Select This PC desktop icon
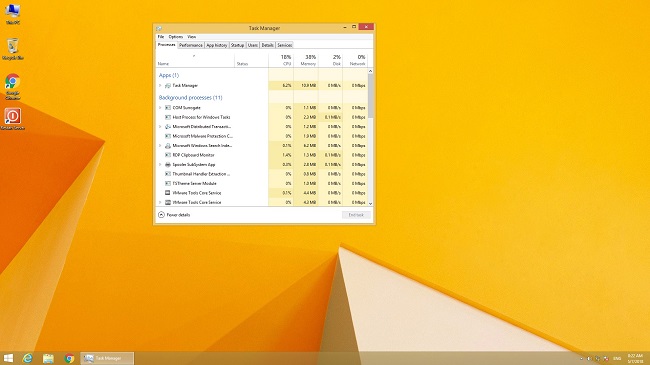650x365 pixels. [13, 14]
